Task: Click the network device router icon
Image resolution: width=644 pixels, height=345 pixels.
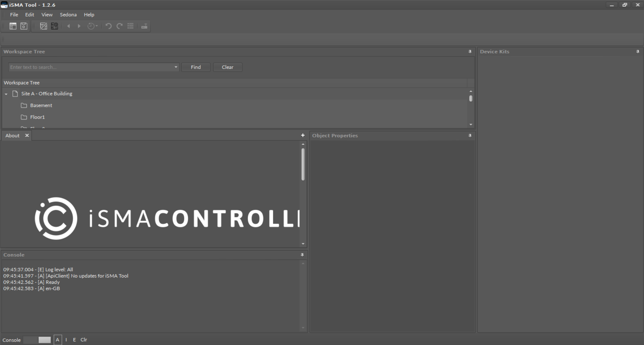Action: (x=144, y=26)
